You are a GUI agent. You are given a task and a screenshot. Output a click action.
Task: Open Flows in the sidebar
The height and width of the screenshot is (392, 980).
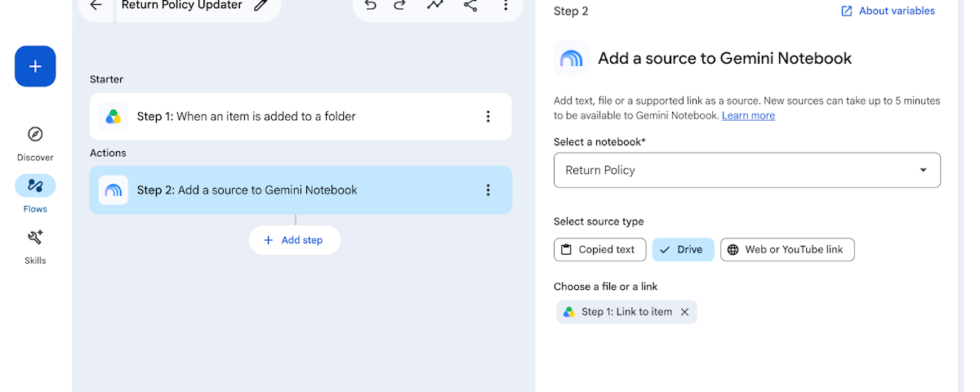tap(35, 194)
